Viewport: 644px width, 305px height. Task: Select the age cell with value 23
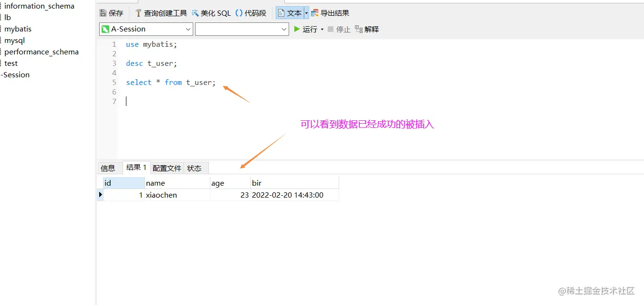(x=230, y=195)
